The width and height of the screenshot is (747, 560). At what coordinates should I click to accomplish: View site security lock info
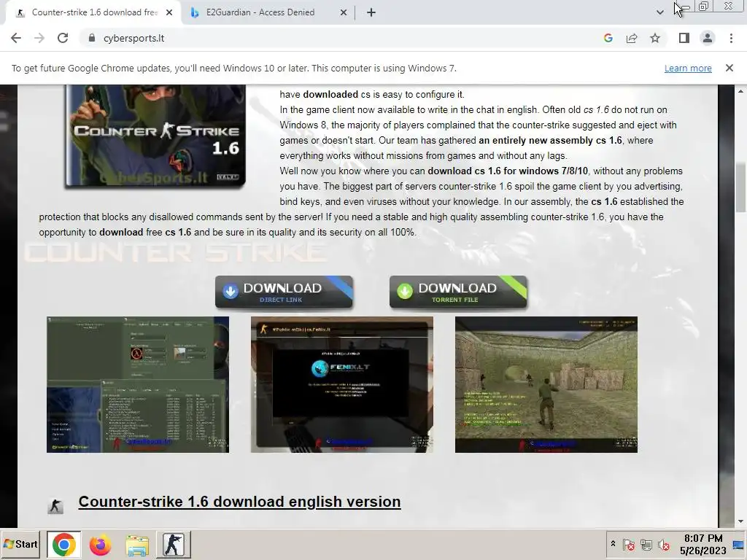click(x=92, y=38)
